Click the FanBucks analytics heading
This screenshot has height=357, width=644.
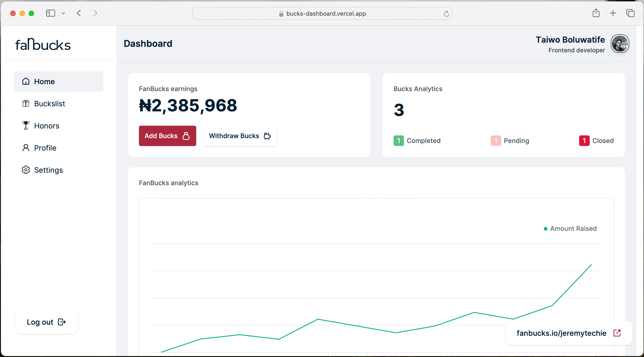coord(169,183)
